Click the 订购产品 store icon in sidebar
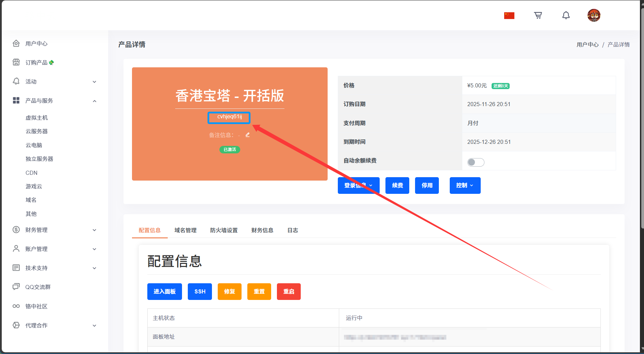The height and width of the screenshot is (354, 644). [16, 62]
